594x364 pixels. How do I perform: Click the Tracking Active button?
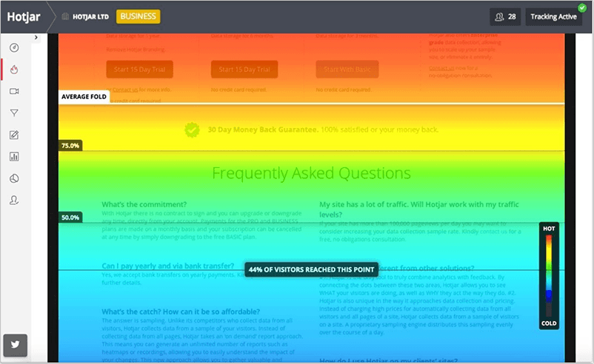pyautogui.click(x=553, y=17)
